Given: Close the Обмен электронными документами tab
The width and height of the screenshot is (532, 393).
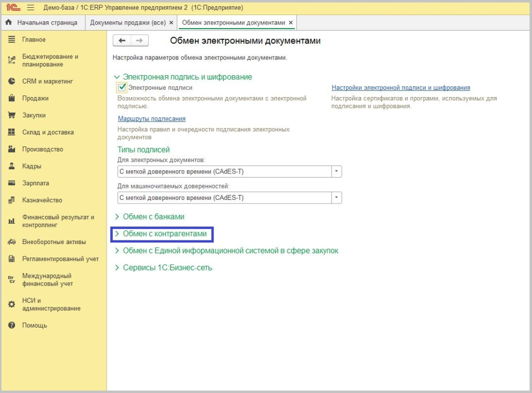Looking at the screenshot, I should point(290,23).
